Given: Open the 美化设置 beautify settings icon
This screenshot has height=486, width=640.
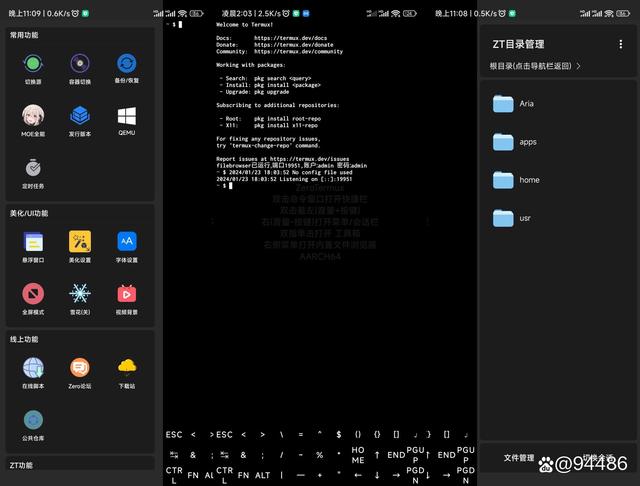Looking at the screenshot, I should click(x=80, y=242).
